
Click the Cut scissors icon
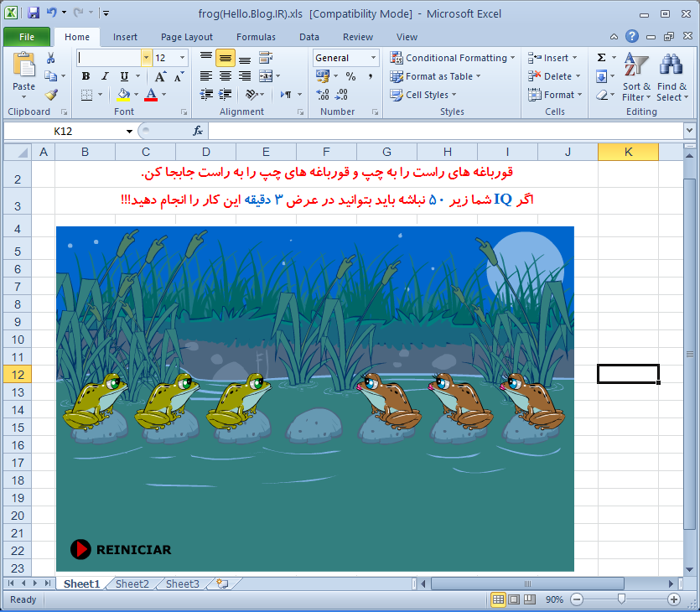[x=51, y=58]
